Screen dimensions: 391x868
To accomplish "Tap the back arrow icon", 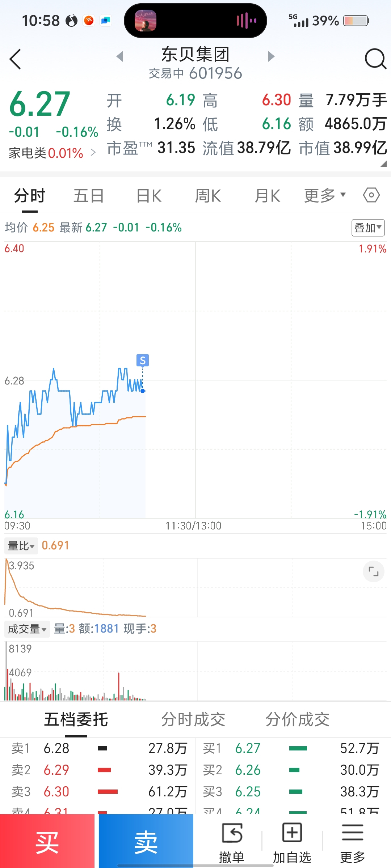I will (x=15, y=59).
